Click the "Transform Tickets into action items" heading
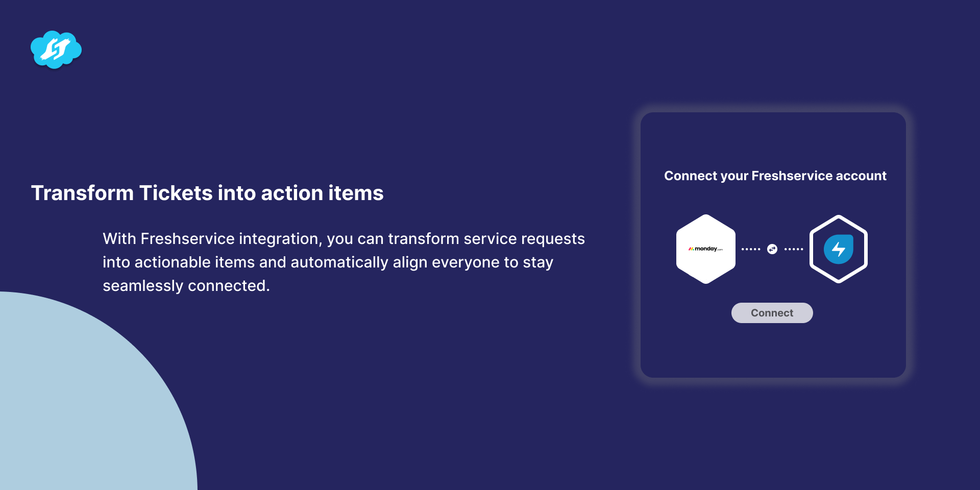Image resolution: width=980 pixels, height=490 pixels. [207, 193]
